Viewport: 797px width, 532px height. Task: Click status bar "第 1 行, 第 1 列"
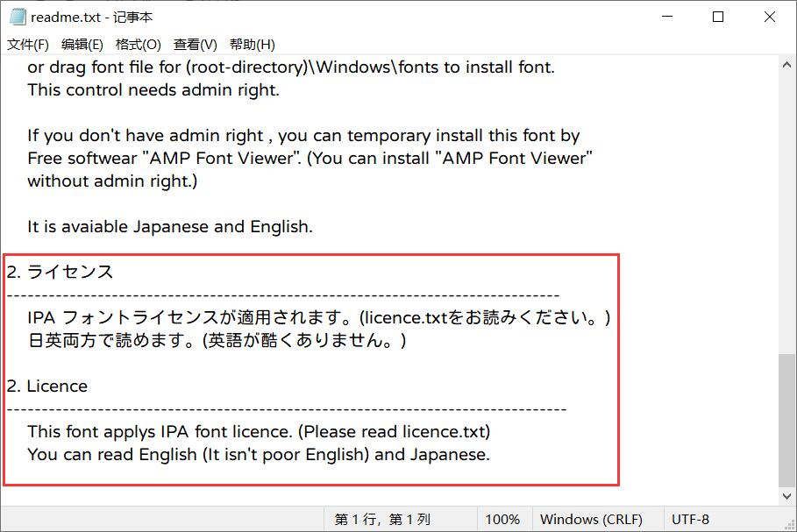(x=382, y=520)
